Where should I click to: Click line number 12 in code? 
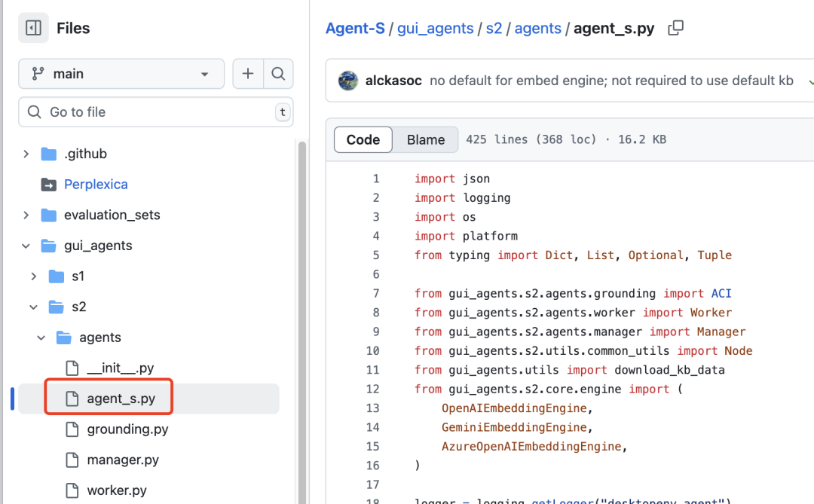click(x=373, y=389)
